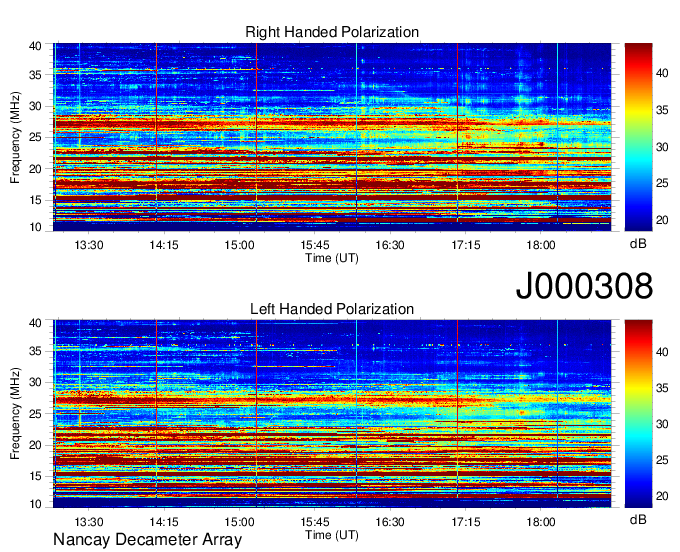Click the 35 dB value on the top color bar
The height and width of the screenshot is (552, 680).
(x=662, y=110)
